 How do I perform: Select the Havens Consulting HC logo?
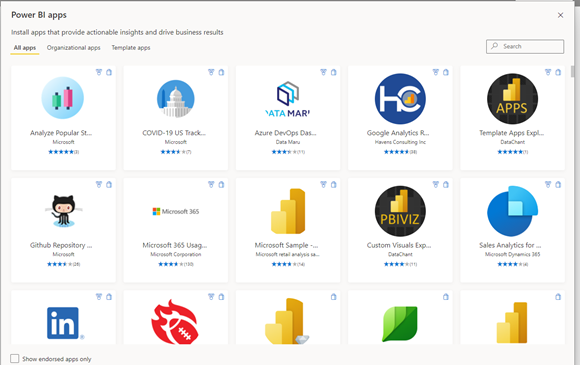[x=400, y=99]
